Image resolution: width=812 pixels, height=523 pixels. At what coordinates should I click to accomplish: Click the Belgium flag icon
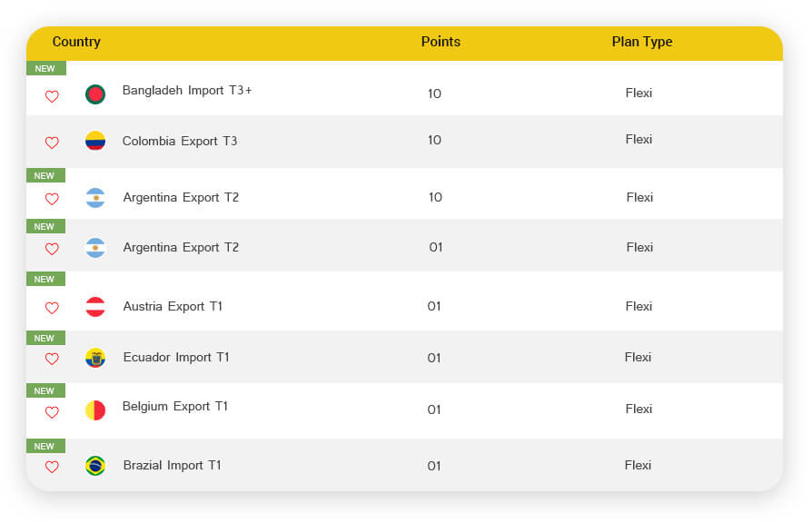pyautogui.click(x=95, y=410)
